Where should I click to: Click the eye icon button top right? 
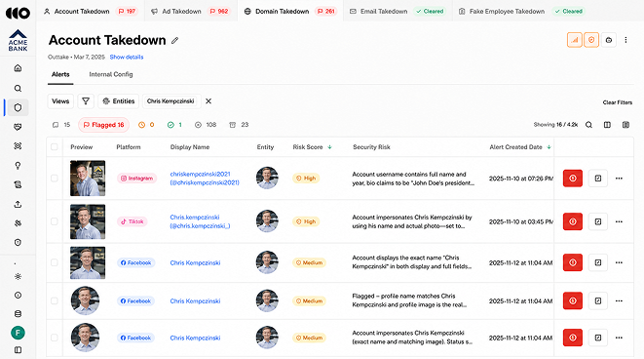[x=609, y=40]
